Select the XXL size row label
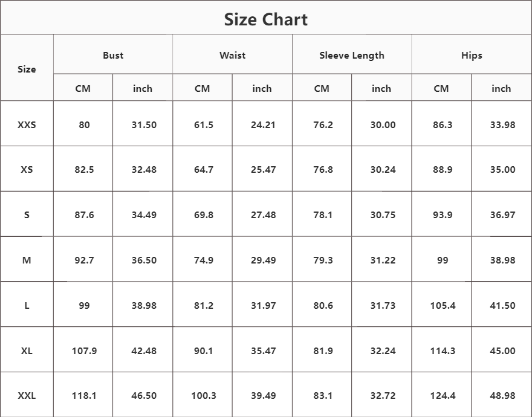Viewport: 532px width, 417px height. pos(27,396)
